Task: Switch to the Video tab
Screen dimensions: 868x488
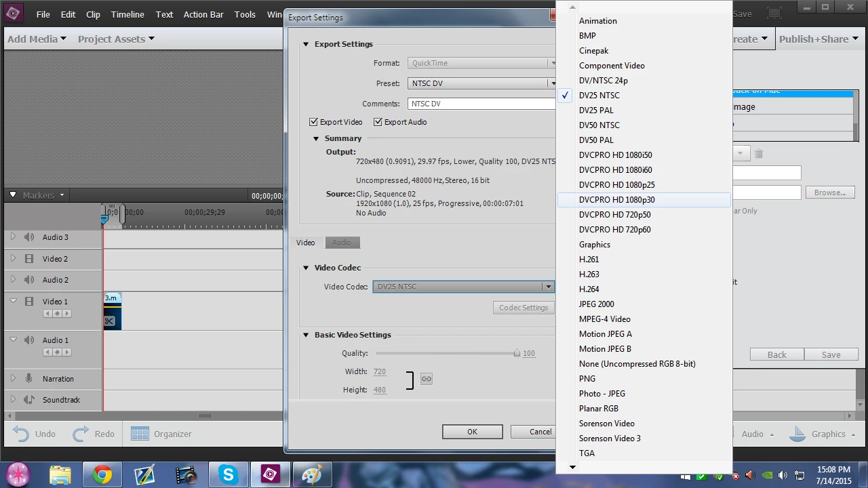Action: (306, 243)
